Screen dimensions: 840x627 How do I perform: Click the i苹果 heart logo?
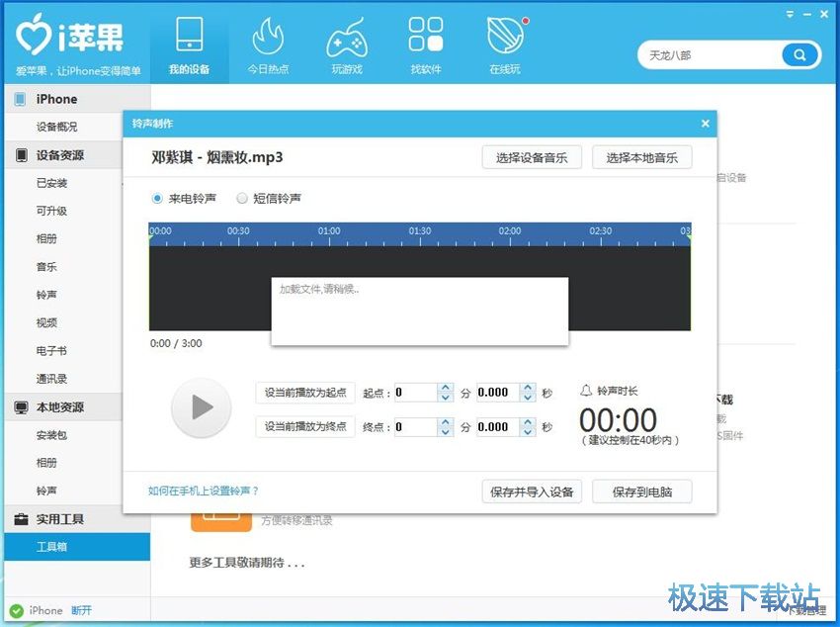click(x=34, y=35)
